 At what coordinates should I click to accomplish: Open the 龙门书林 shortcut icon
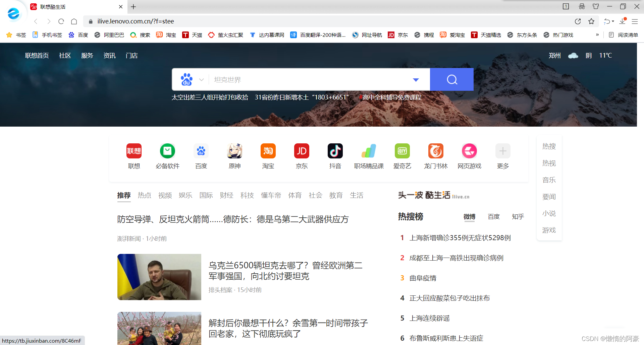click(x=436, y=151)
